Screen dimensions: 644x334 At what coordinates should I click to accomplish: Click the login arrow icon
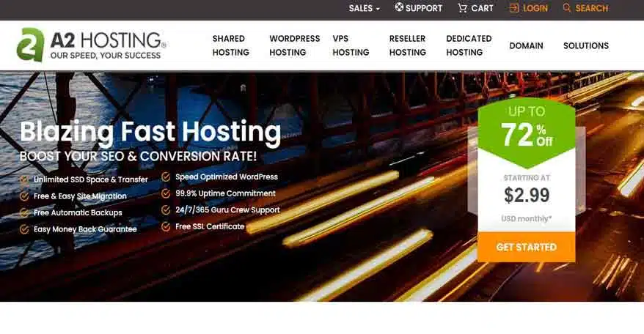coord(514,8)
